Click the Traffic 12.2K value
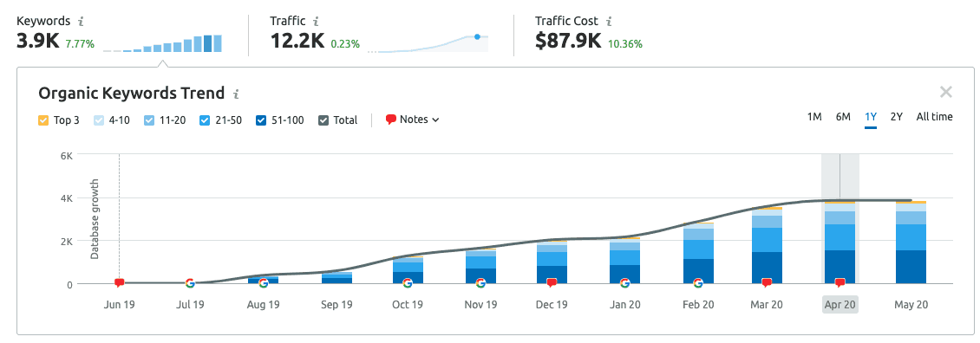 click(x=297, y=42)
